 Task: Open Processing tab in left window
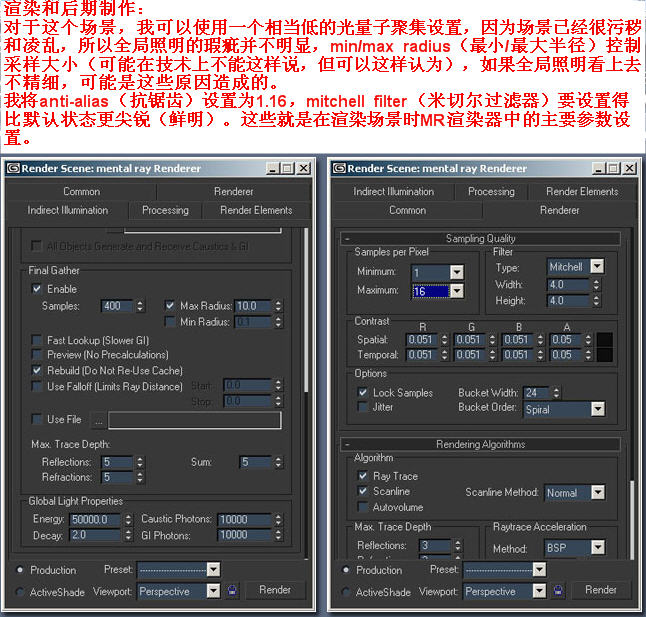[165, 210]
